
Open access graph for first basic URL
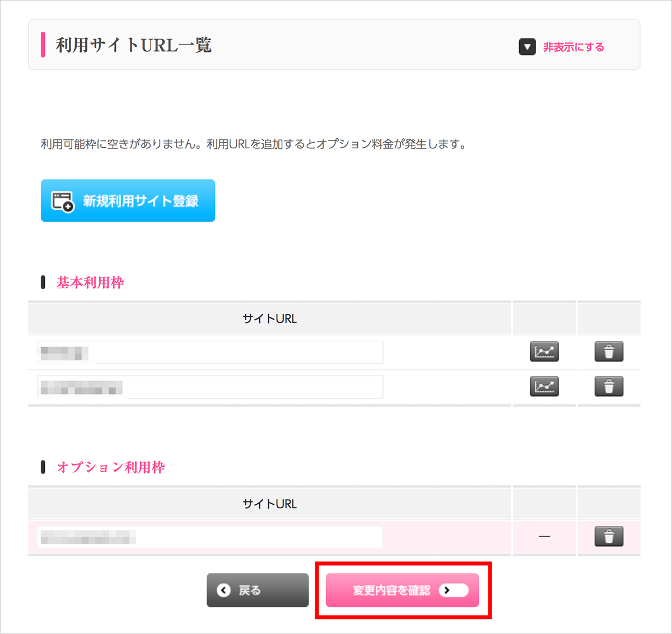(544, 352)
